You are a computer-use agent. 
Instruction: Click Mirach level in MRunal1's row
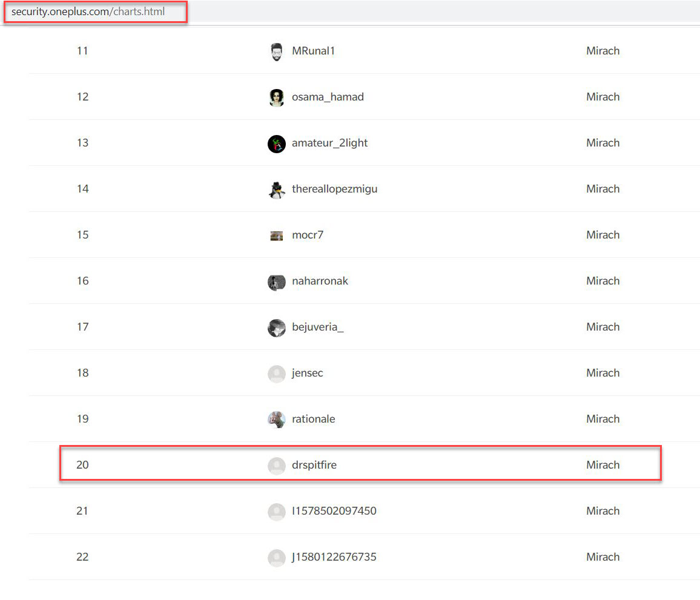603,51
